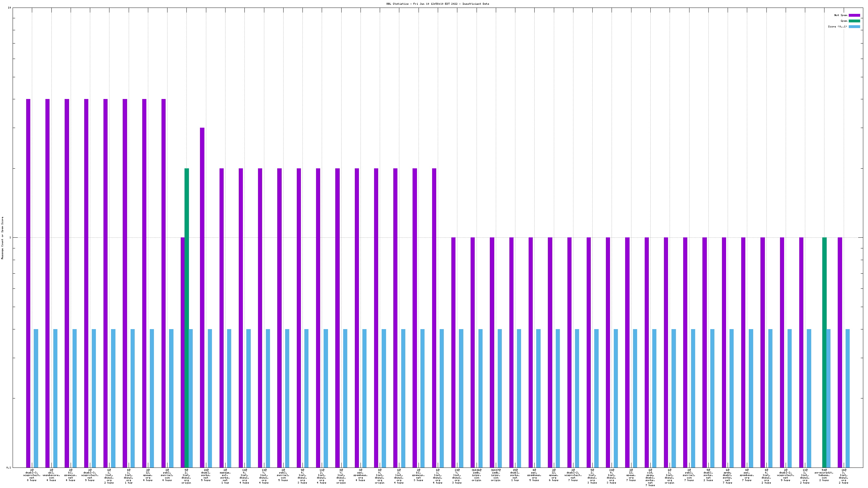
Task: Click the green Spam legend swatch
Action: pos(854,21)
